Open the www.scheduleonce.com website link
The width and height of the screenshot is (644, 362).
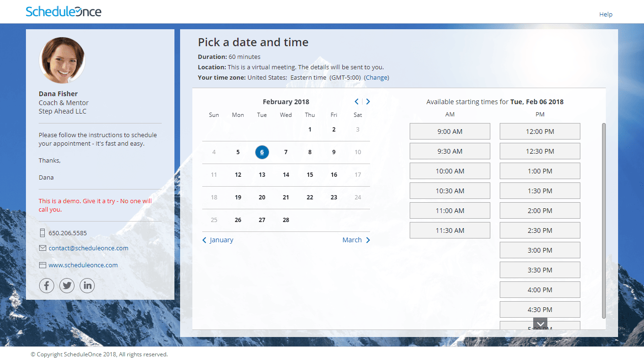pyautogui.click(x=83, y=265)
